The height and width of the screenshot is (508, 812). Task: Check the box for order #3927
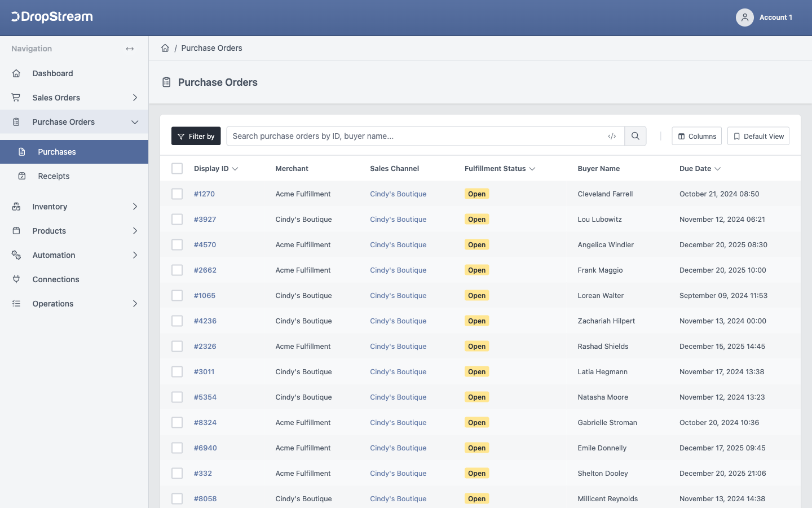click(x=177, y=219)
